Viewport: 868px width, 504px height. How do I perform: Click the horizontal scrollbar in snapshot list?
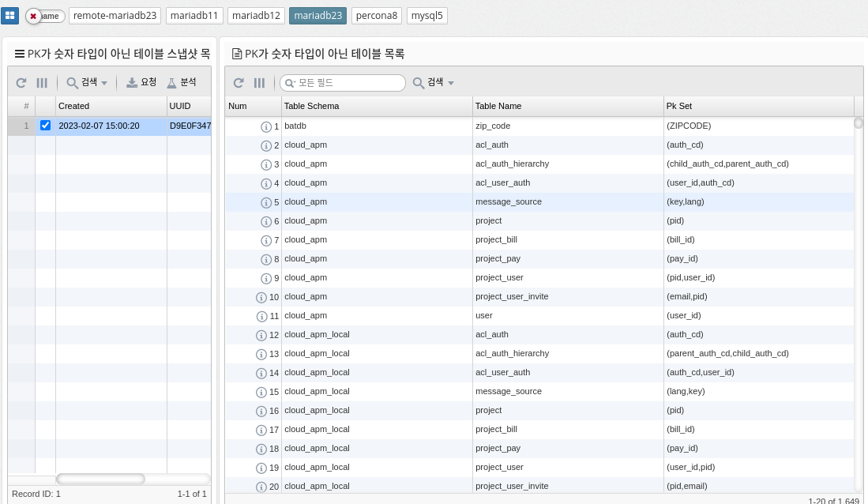100,479
